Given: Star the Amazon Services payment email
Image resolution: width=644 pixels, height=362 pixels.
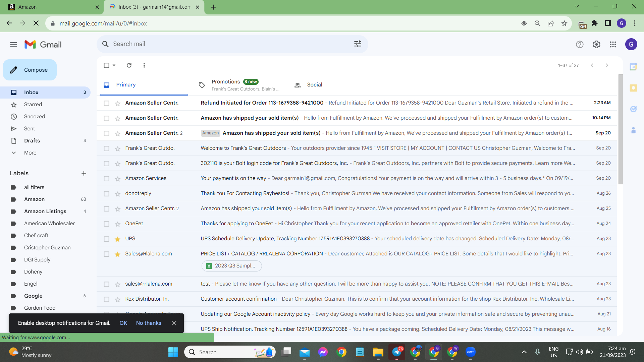Looking at the screenshot, I should (x=117, y=179).
